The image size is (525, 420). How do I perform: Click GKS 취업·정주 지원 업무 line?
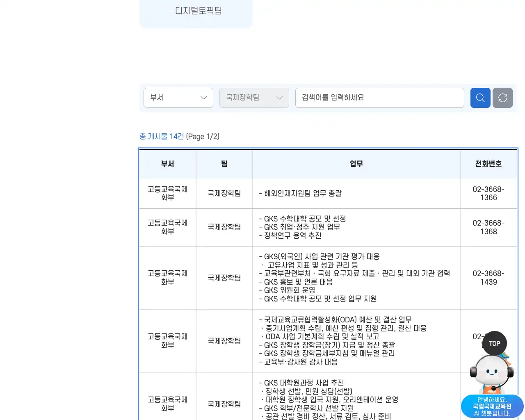click(x=299, y=227)
